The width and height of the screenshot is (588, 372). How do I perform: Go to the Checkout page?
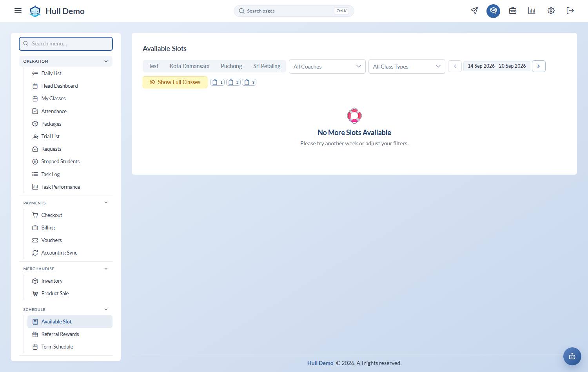click(x=70, y=215)
